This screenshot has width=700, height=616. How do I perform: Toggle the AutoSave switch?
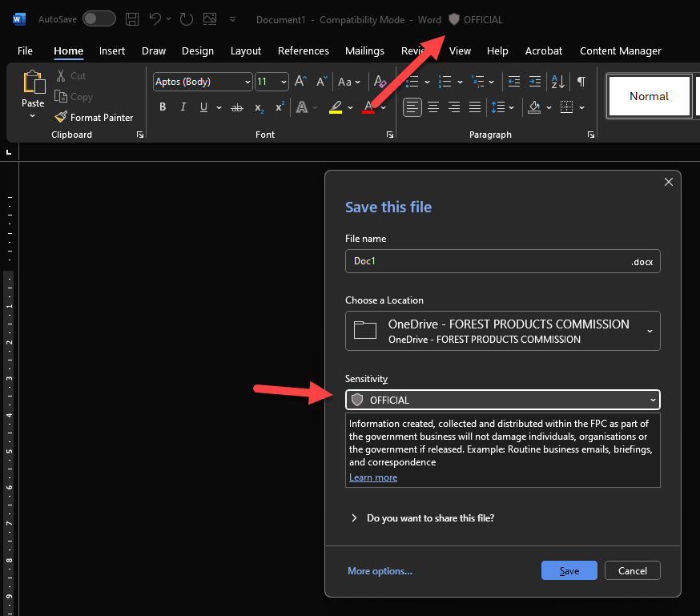click(99, 18)
